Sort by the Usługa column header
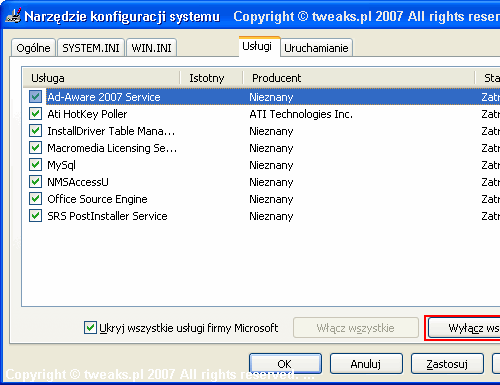Image resolution: width=500 pixels, height=385 pixels. pyautogui.click(x=101, y=78)
